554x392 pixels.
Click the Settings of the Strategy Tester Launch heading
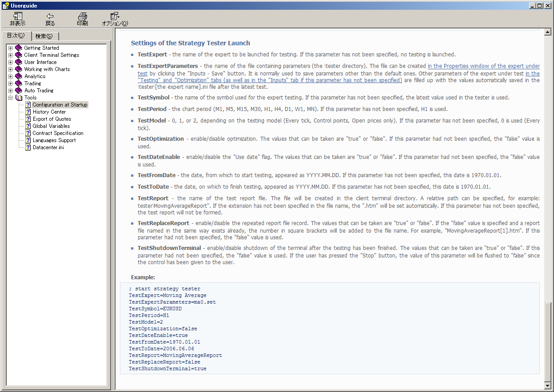(191, 43)
